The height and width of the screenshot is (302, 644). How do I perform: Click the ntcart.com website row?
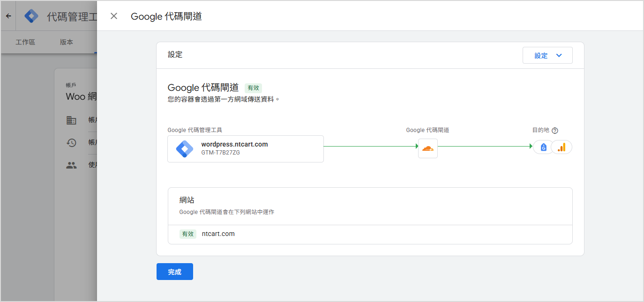tap(370, 234)
